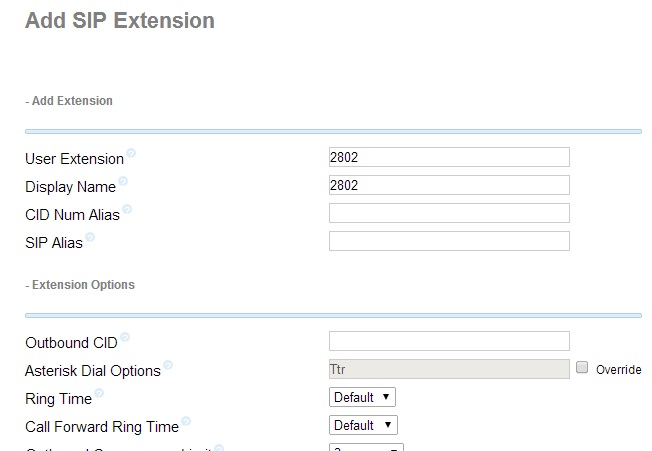Click the Add SIP Extension page heading
This screenshot has width=652, height=451.
[x=120, y=20]
